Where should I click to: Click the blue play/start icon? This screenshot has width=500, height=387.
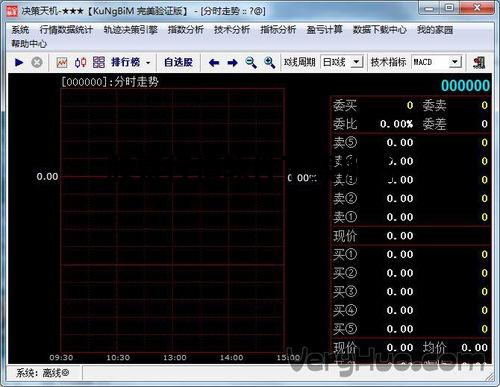pyautogui.click(x=19, y=62)
